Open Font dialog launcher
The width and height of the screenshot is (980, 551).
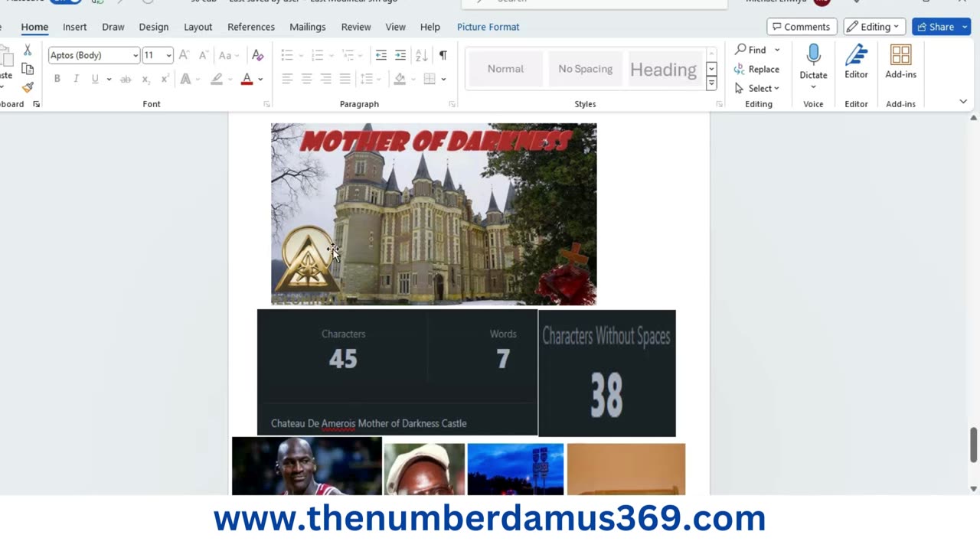266,104
